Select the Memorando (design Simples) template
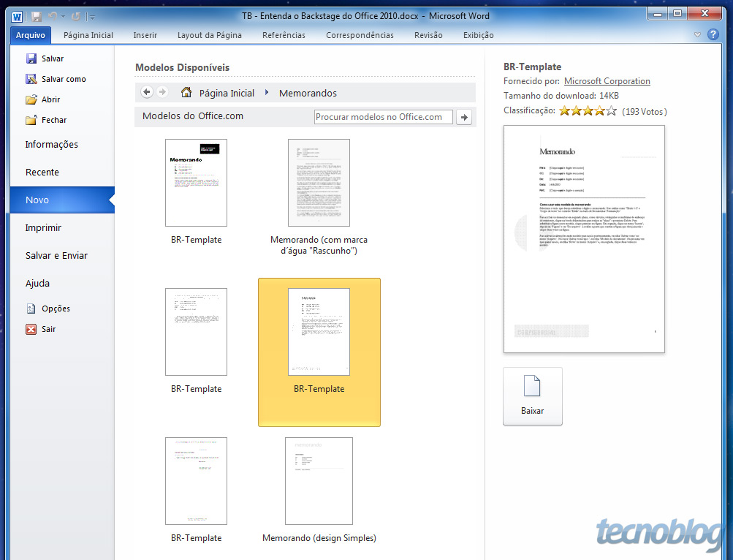 click(319, 482)
